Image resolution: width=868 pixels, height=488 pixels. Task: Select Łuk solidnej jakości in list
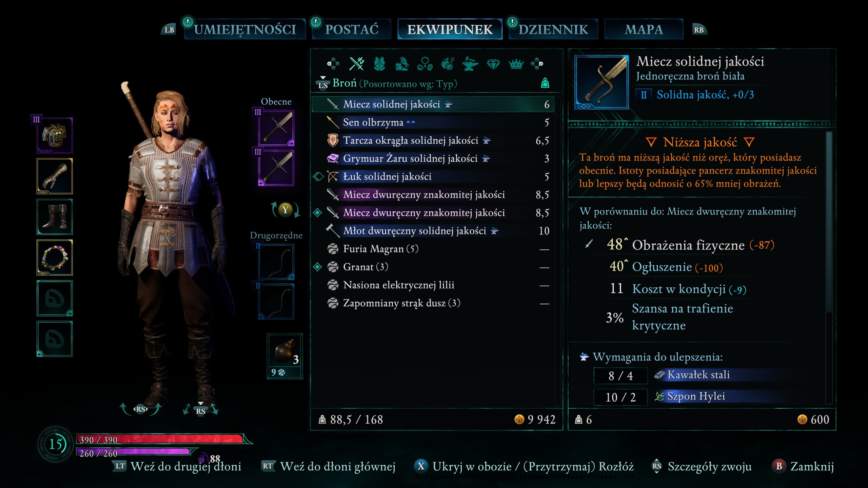[433, 177]
